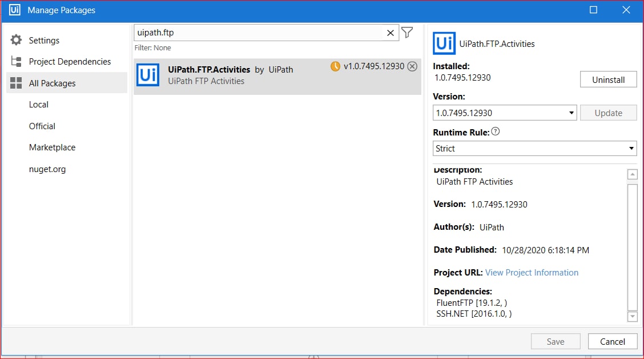Close the Manage Packages window
Viewport: 644px width, 359px height.
(626, 10)
